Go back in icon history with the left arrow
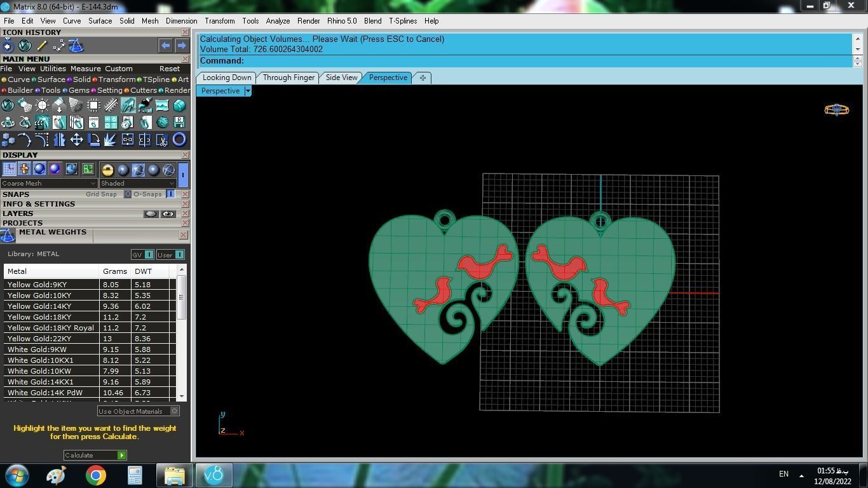 click(165, 46)
